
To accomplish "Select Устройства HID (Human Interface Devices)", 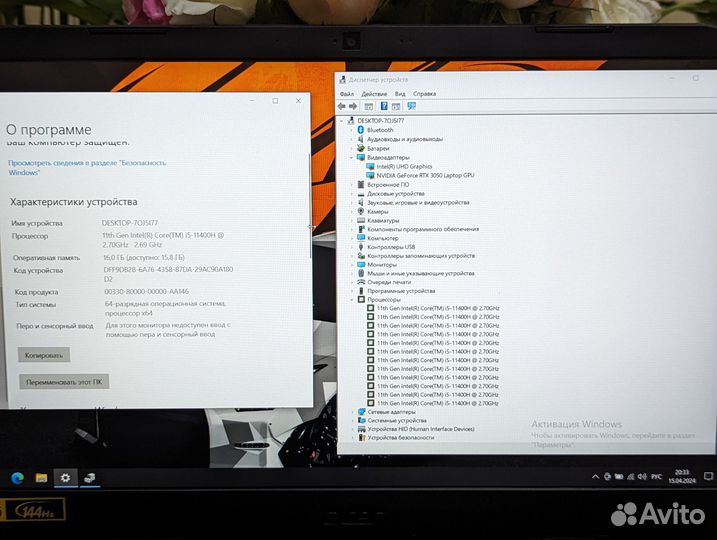I will coord(421,429).
